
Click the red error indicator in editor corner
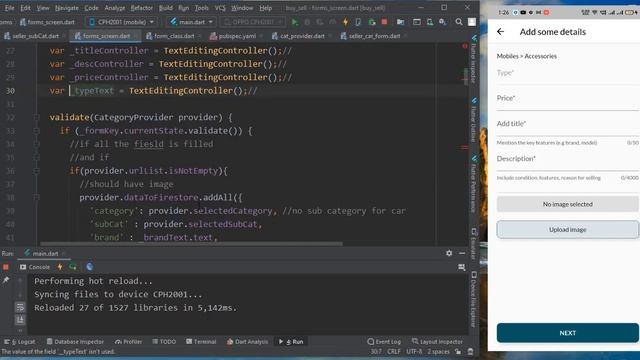464,47
